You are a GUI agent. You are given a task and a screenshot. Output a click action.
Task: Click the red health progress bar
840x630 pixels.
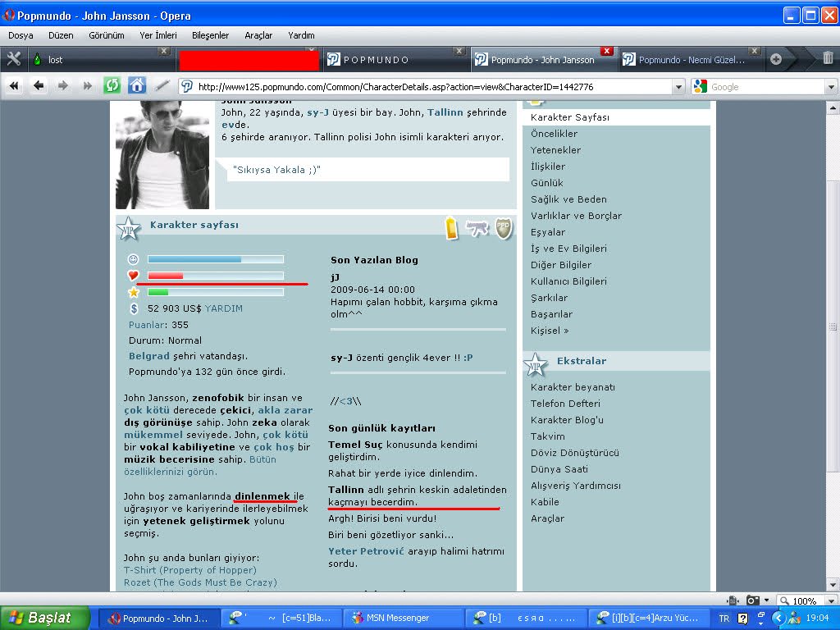[x=216, y=276]
